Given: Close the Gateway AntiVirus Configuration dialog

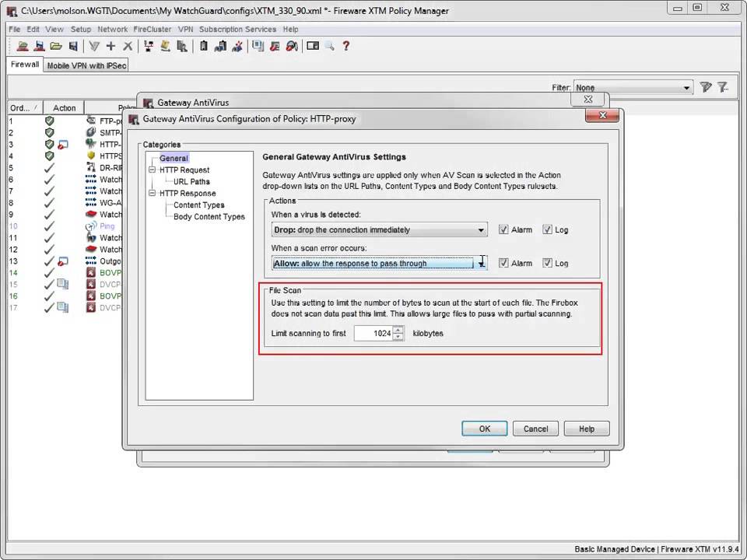Looking at the screenshot, I should pos(602,115).
